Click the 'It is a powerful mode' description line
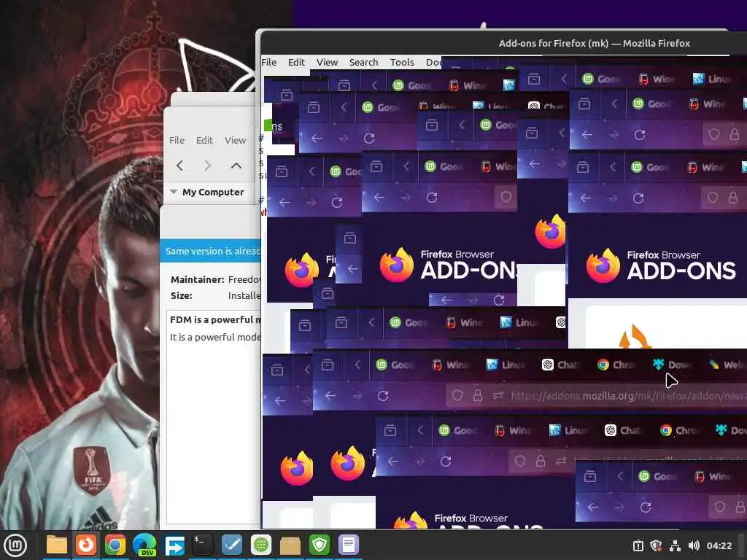 (x=215, y=337)
